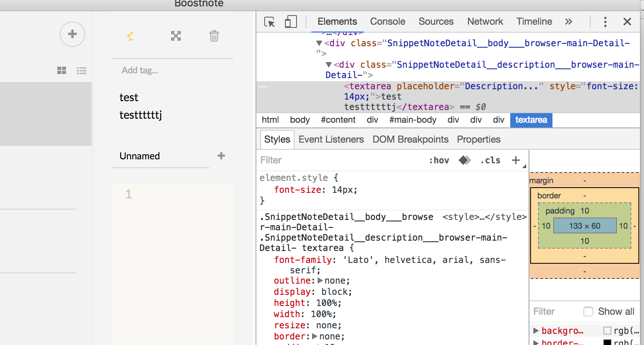This screenshot has width=644, height=345.
Task: Expand note to fullscreen view
Action: point(176,36)
